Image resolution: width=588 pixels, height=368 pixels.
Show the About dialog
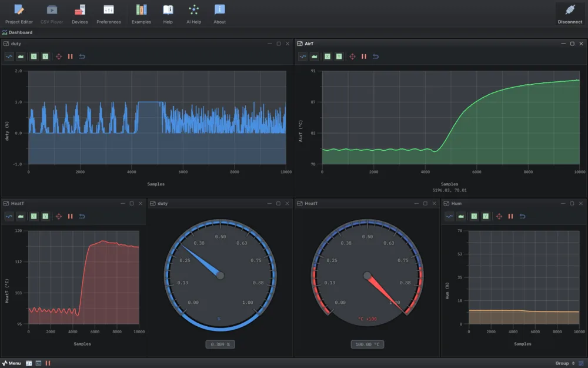(x=219, y=14)
